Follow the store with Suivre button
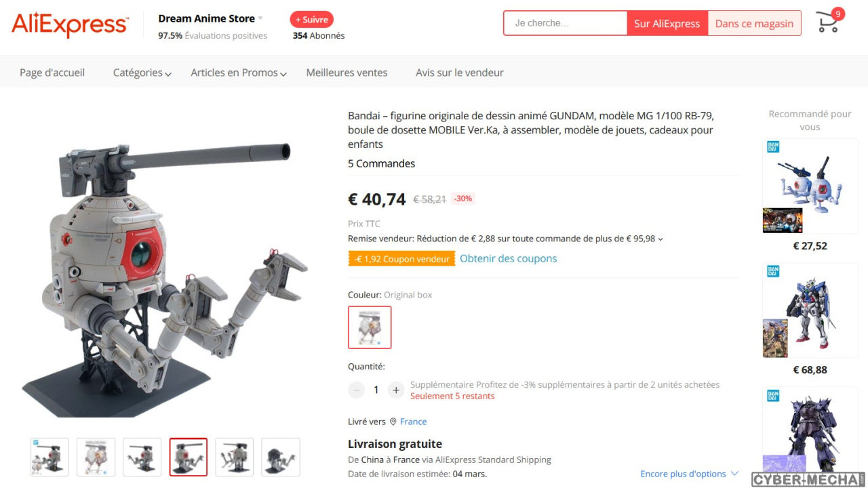 tap(311, 20)
